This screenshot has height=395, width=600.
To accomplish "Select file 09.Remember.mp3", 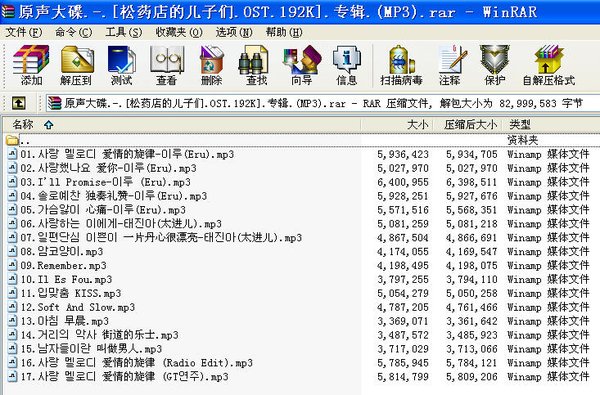I will (x=63, y=265).
